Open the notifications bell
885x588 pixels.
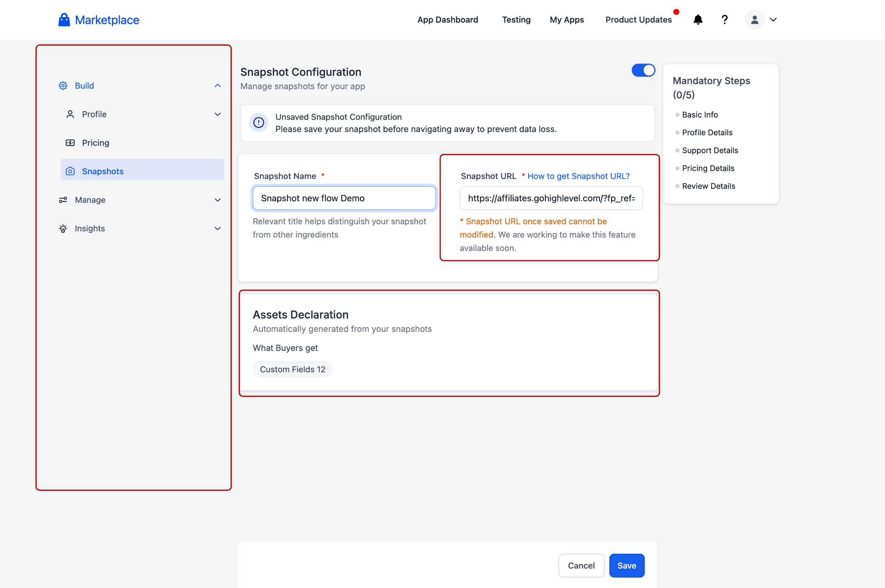point(697,19)
